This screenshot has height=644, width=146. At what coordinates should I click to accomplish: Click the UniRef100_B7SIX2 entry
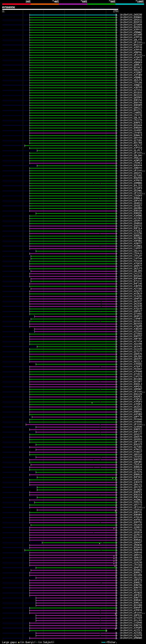pos(131,281)
